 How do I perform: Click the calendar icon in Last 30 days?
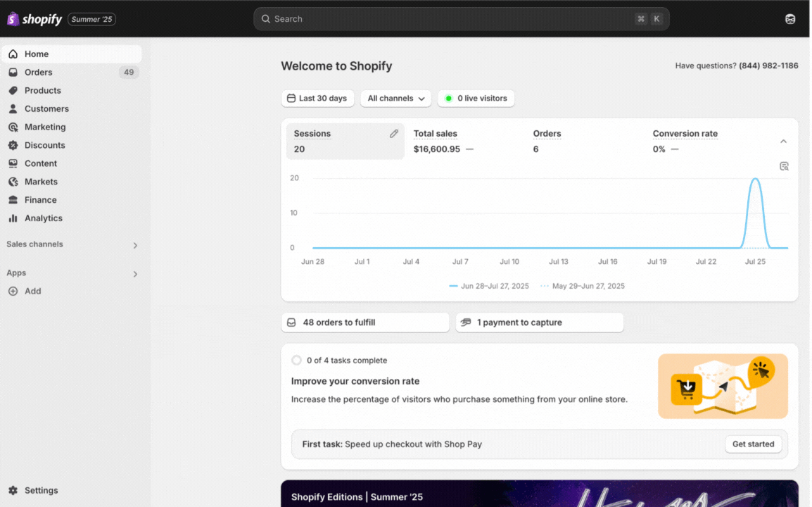291,98
